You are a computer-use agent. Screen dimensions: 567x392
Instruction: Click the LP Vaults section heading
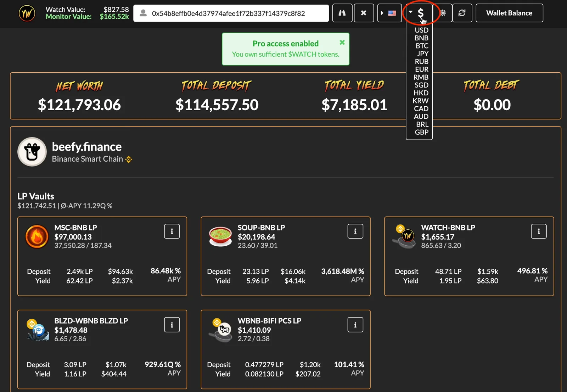[x=36, y=196]
